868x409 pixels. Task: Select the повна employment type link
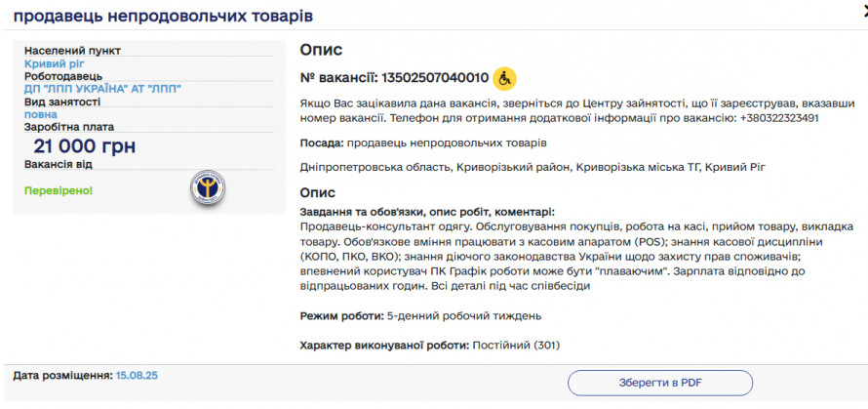42,114
